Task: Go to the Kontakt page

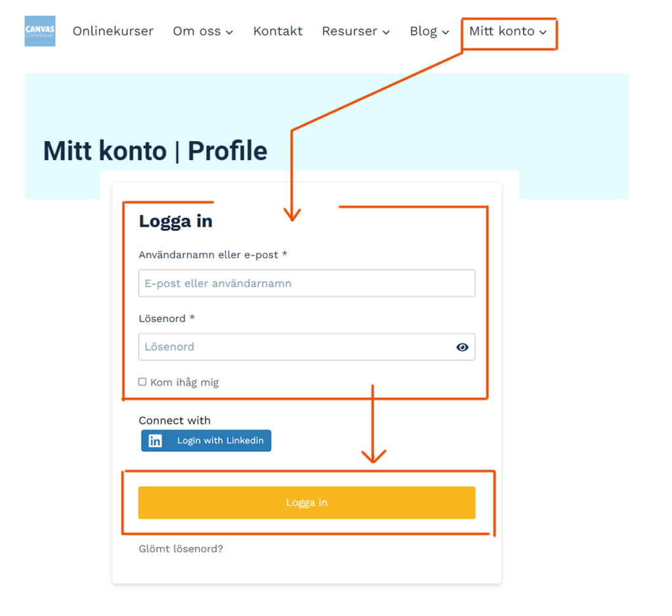Action: point(278,31)
